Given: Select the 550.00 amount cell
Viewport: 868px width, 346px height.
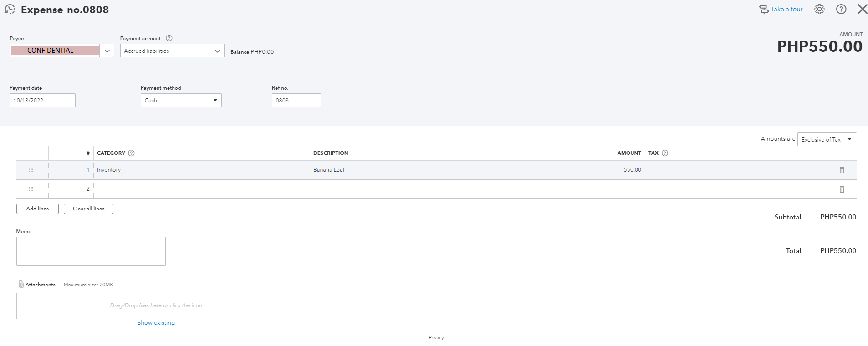Looking at the screenshot, I should point(586,170).
